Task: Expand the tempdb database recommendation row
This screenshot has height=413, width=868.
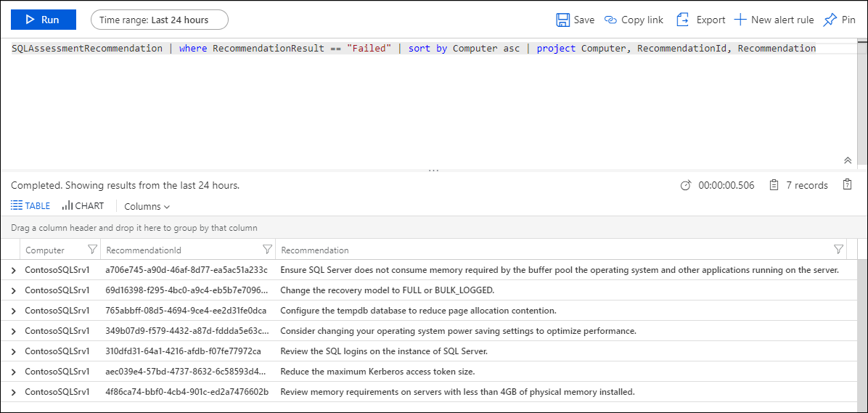Action: click(14, 311)
